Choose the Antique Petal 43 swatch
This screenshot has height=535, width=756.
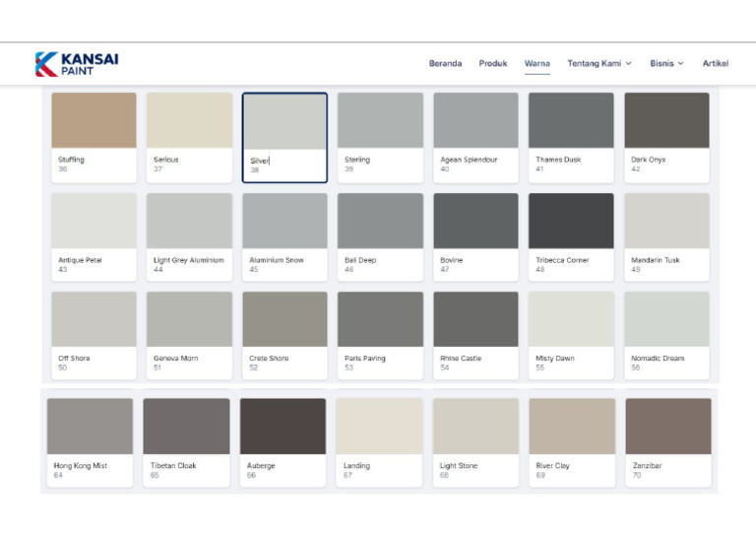[94, 236]
